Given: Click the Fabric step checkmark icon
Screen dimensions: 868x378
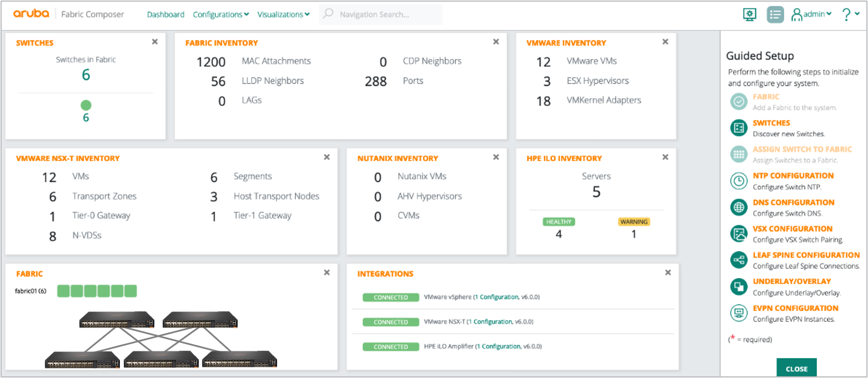Looking at the screenshot, I should (739, 102).
